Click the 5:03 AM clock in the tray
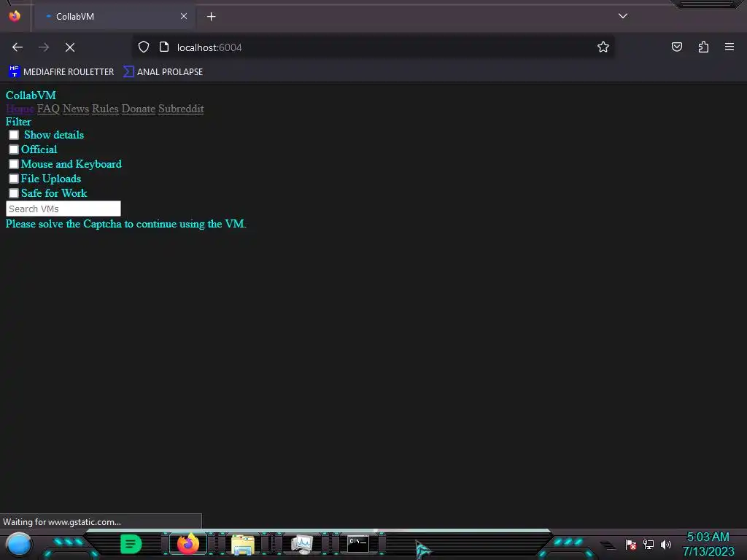 pos(708,537)
